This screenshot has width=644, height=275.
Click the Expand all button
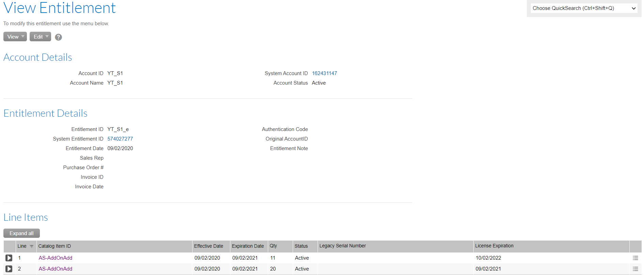pyautogui.click(x=21, y=233)
